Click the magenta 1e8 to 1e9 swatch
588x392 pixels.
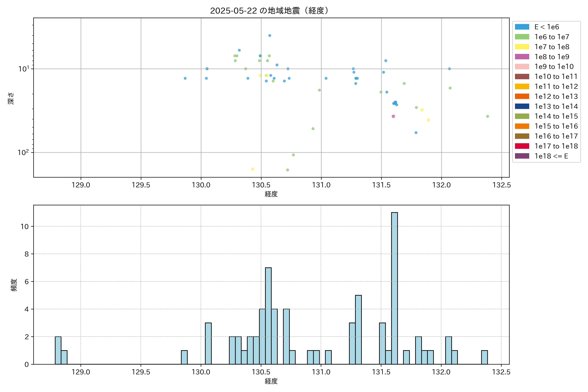(x=522, y=57)
